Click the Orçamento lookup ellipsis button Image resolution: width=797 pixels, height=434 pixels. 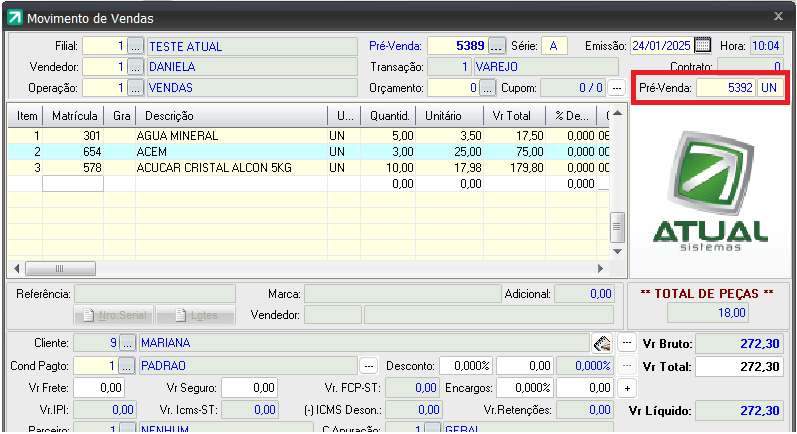[x=487, y=88]
